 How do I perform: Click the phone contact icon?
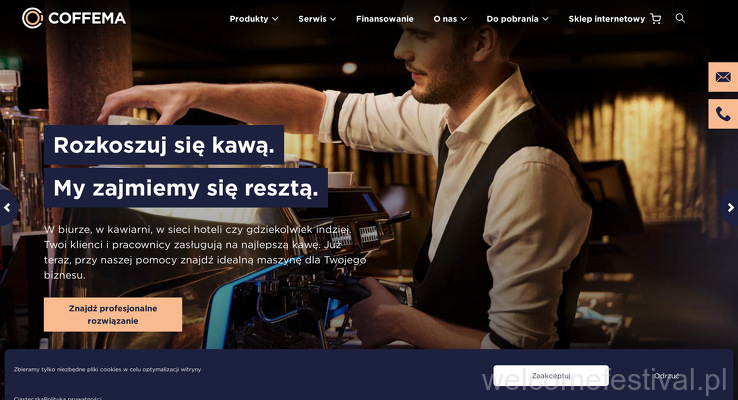click(x=723, y=114)
